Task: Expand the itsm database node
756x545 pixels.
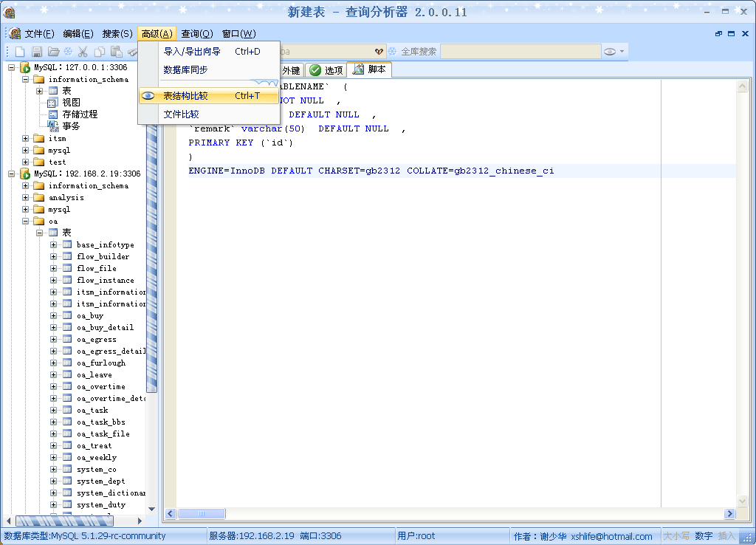Action: click(25, 138)
